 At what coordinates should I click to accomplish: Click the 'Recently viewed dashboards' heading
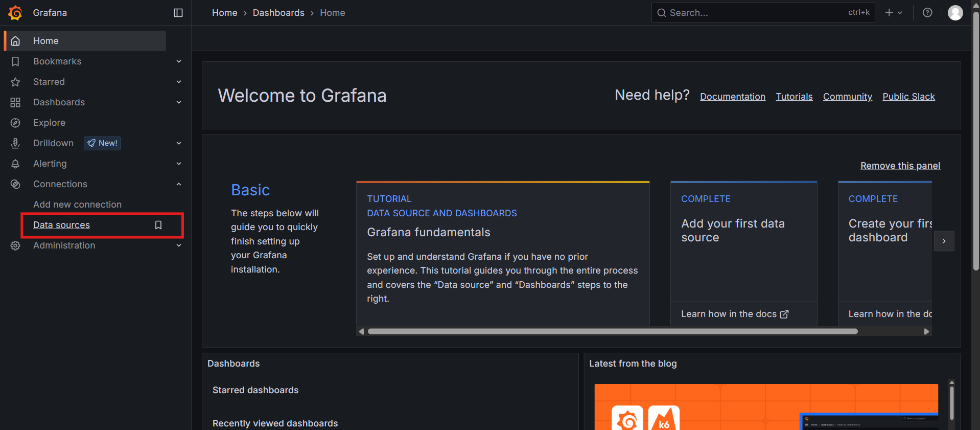pos(275,423)
